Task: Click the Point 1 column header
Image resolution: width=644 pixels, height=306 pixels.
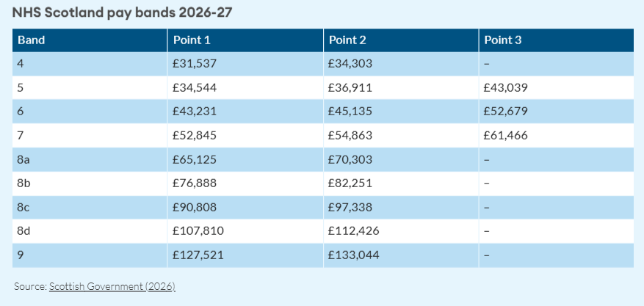Action: click(192, 40)
